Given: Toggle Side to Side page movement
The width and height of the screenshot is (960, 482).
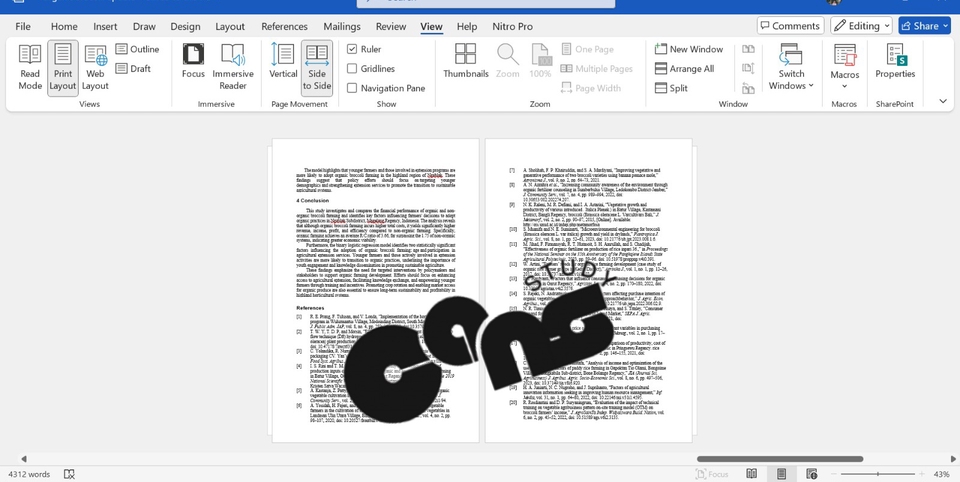Looking at the screenshot, I should click(x=317, y=67).
